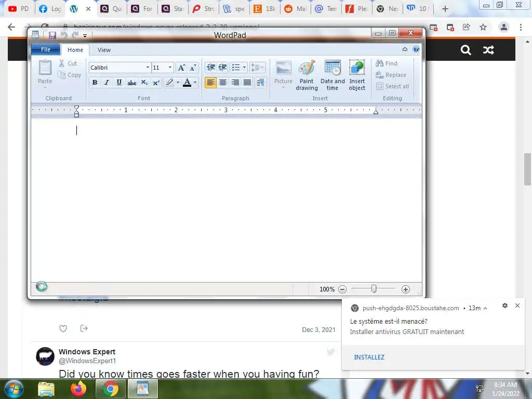532x399 pixels.
Task: Open a new Chrome tab with plus
Action: click(445, 9)
